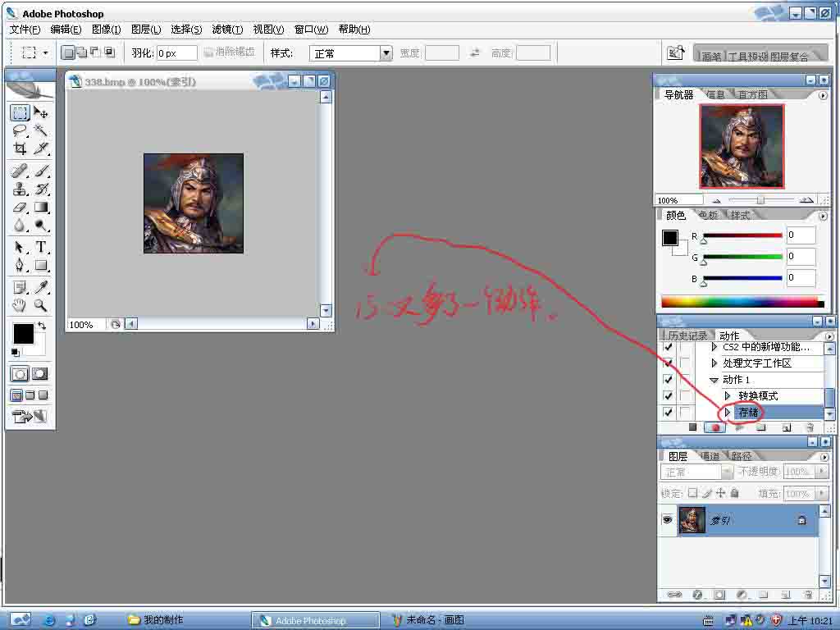The width and height of the screenshot is (840, 630).
Task: Select the Lasso tool
Action: (x=20, y=131)
